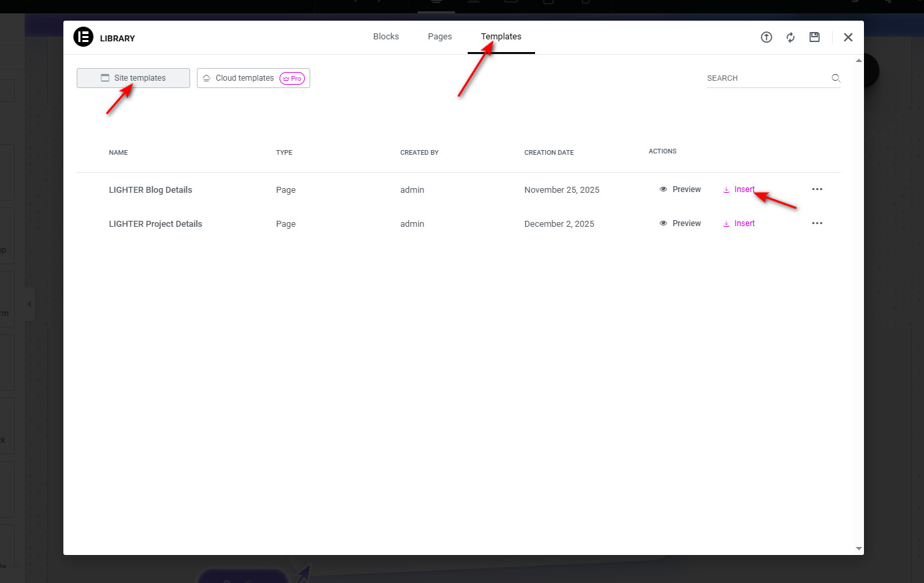Click the Elementor logo icon
The width and height of the screenshot is (924, 583).
coord(83,37)
